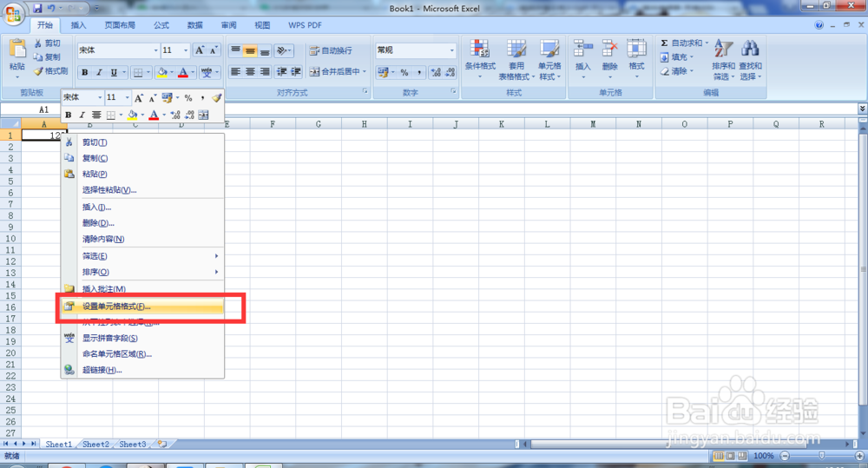Align text right in the ribbon
The height and width of the screenshot is (468, 868).
265,72
